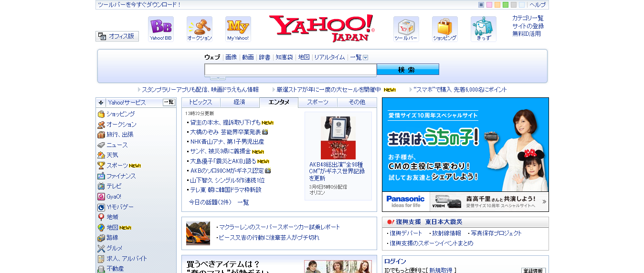644x273 pixels.
Task: Open the きっず robot icon
Action: pos(484,29)
